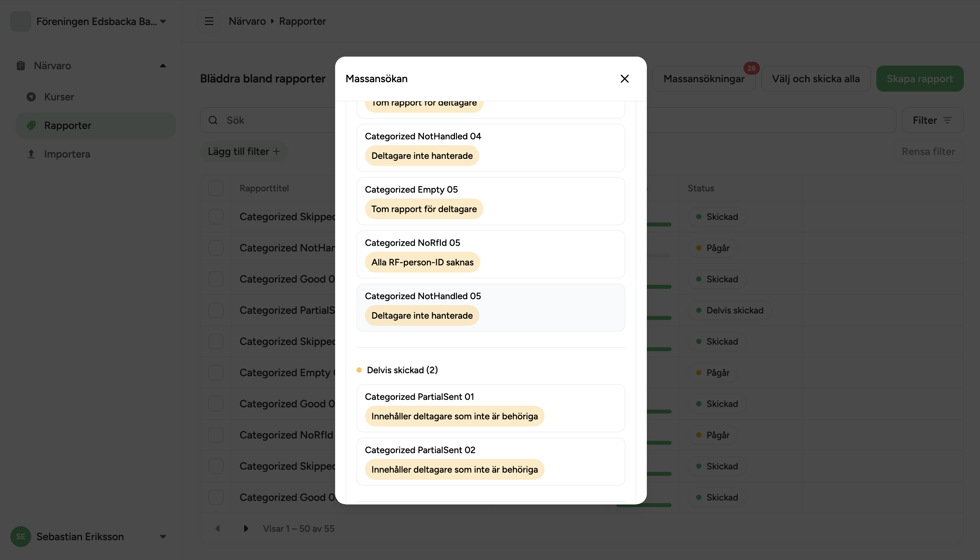The width and height of the screenshot is (980, 560).
Task: Toggle the select-all checkbox in table header
Action: [x=216, y=188]
